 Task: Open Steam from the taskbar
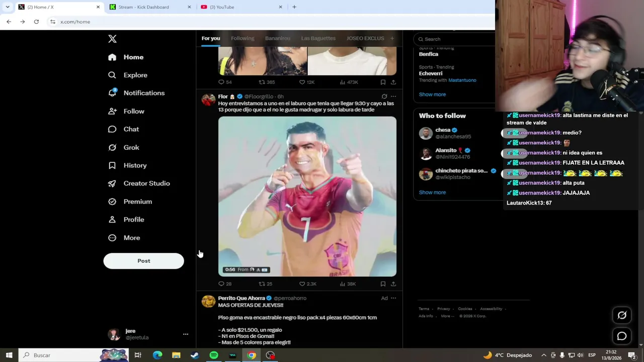pyautogui.click(x=195, y=355)
